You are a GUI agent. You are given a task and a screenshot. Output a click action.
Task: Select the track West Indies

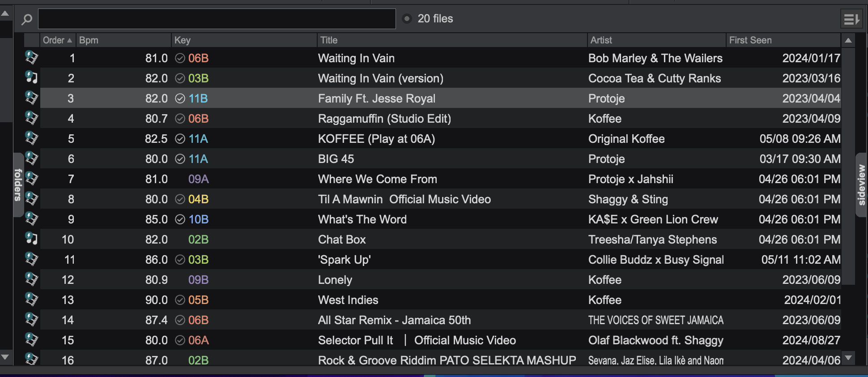tap(348, 300)
